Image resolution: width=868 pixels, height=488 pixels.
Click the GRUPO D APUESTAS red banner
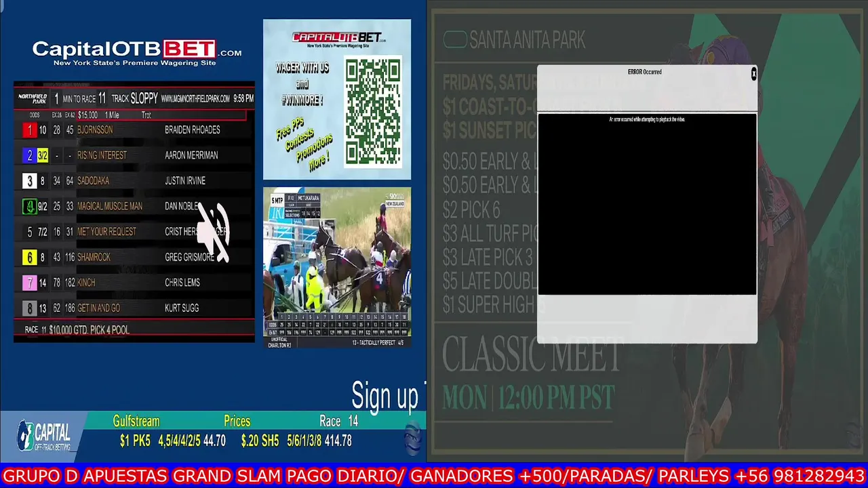pos(434,476)
